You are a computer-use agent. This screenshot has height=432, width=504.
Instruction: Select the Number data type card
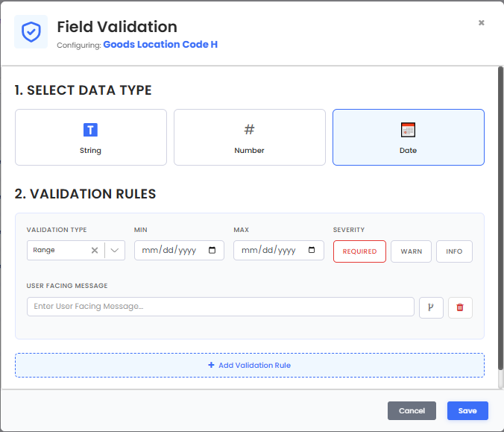pos(250,137)
